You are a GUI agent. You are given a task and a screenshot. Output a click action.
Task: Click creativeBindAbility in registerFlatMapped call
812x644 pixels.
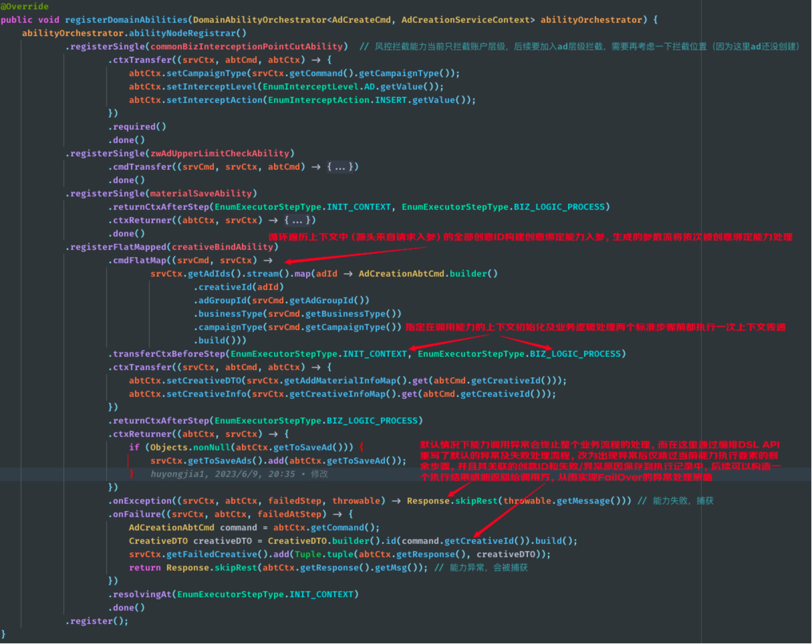click(x=223, y=247)
